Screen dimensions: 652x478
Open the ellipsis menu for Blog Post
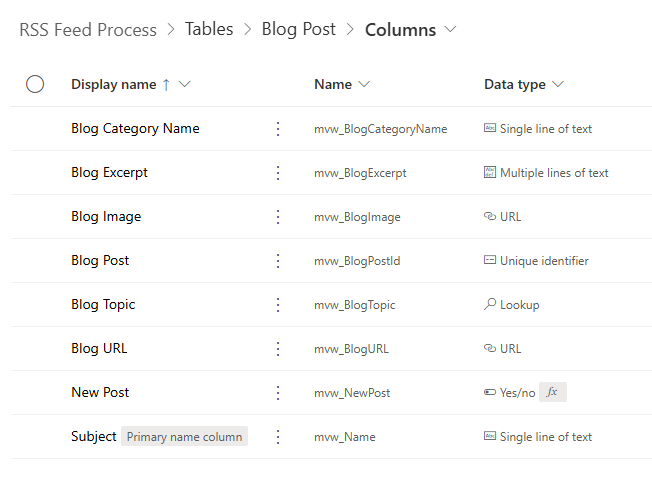coord(278,261)
